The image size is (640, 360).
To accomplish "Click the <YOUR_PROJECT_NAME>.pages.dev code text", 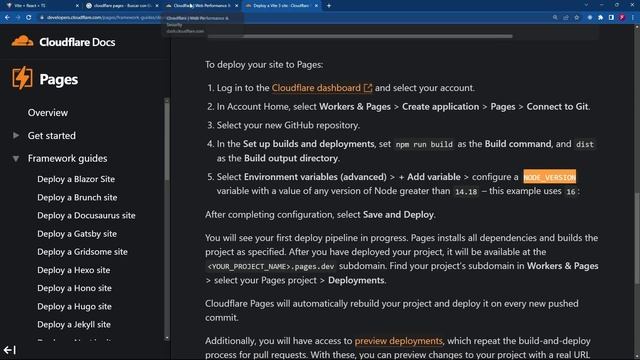I will click(x=271, y=267).
